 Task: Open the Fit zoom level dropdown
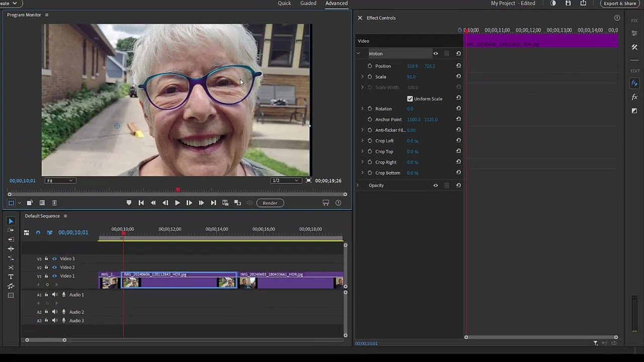point(60,180)
